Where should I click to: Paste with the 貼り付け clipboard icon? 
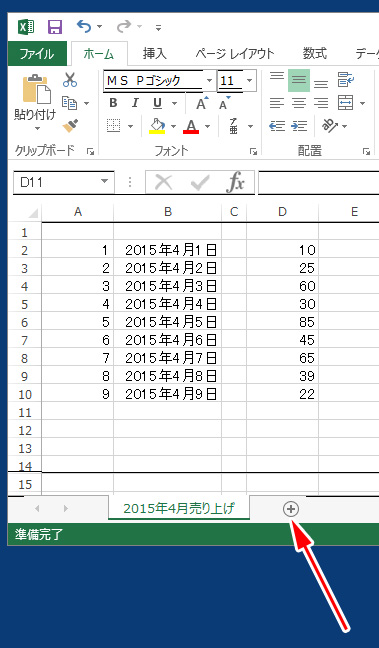click(36, 90)
